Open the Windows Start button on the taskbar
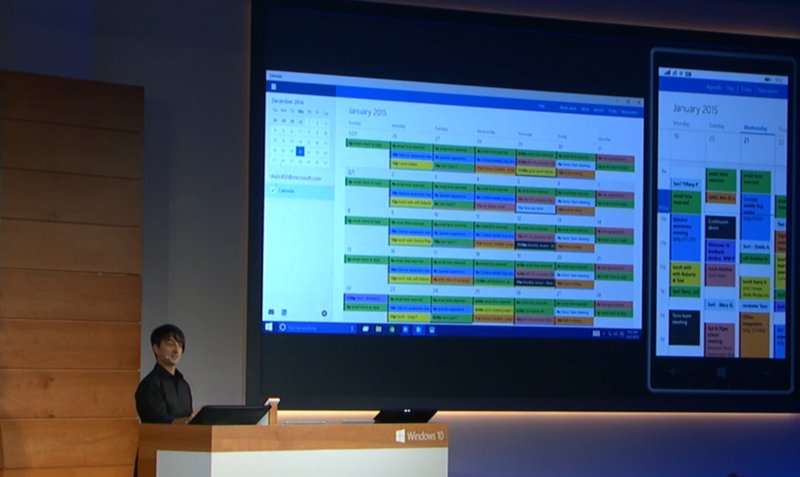 pos(270,327)
